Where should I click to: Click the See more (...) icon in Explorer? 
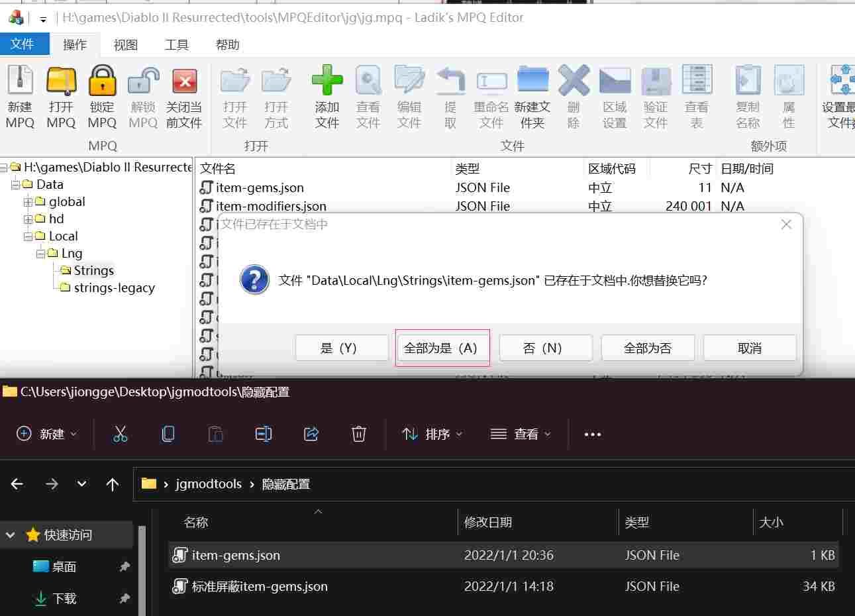point(593,435)
